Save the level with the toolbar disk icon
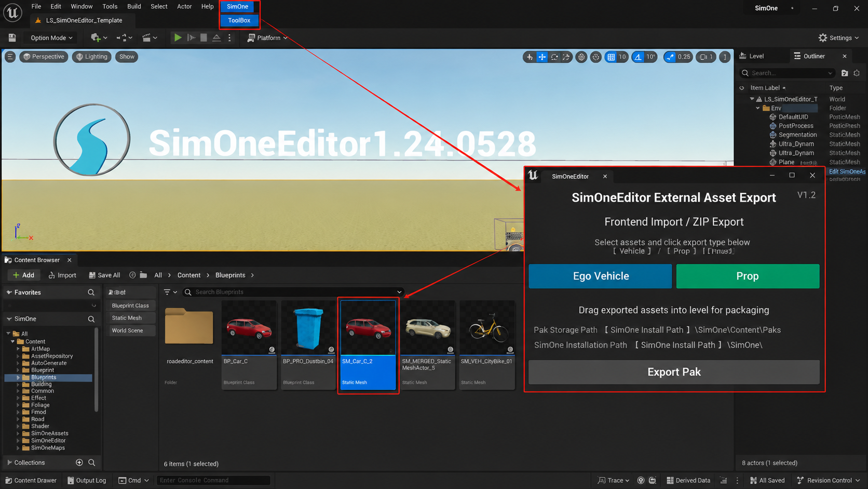The width and height of the screenshot is (868, 489). click(x=12, y=37)
